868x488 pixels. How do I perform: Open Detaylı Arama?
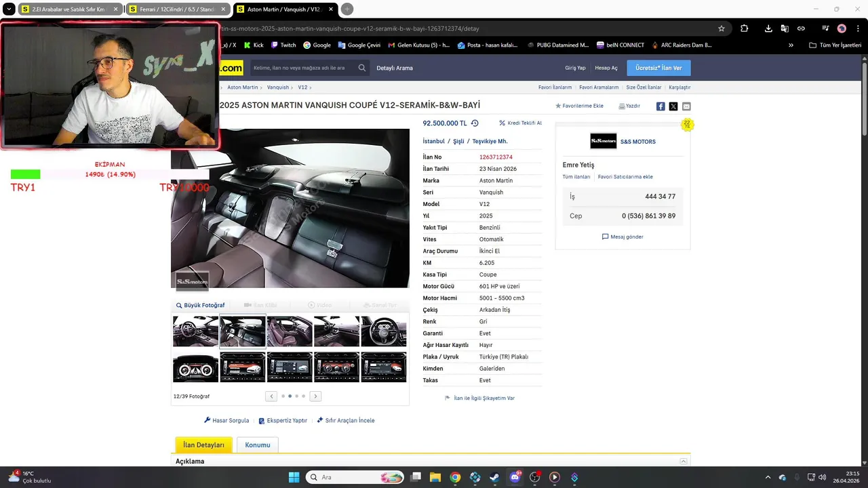tap(395, 68)
